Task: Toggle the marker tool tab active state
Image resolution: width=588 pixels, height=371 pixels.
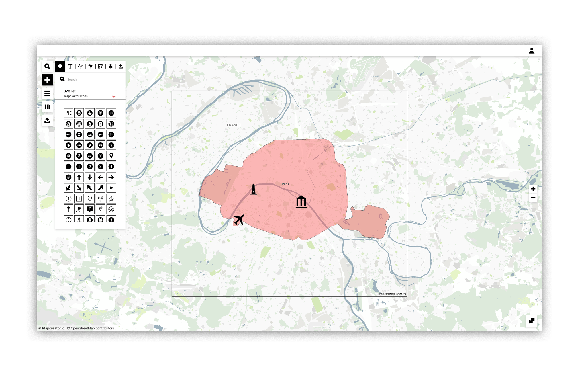Action: [x=60, y=66]
